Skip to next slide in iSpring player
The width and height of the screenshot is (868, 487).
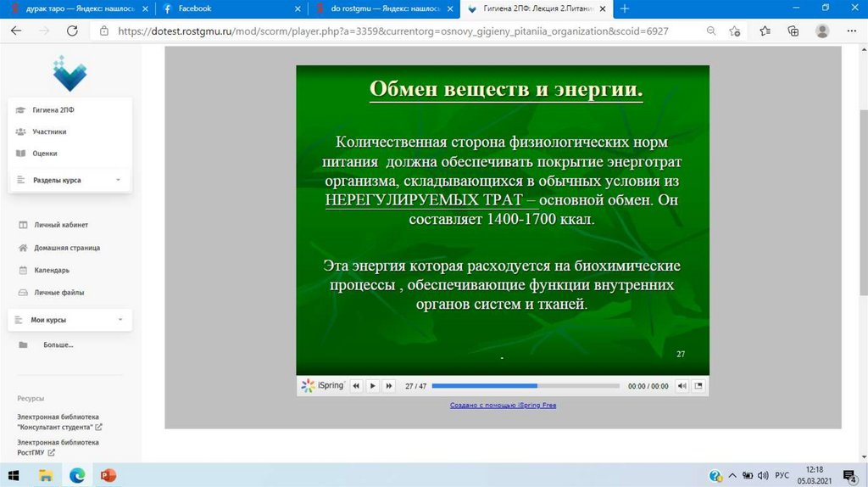389,386
